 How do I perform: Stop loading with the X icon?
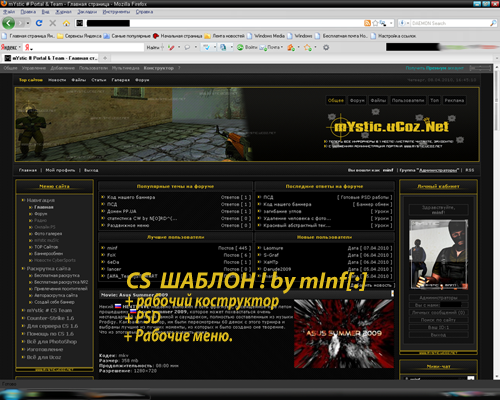coord(52,23)
